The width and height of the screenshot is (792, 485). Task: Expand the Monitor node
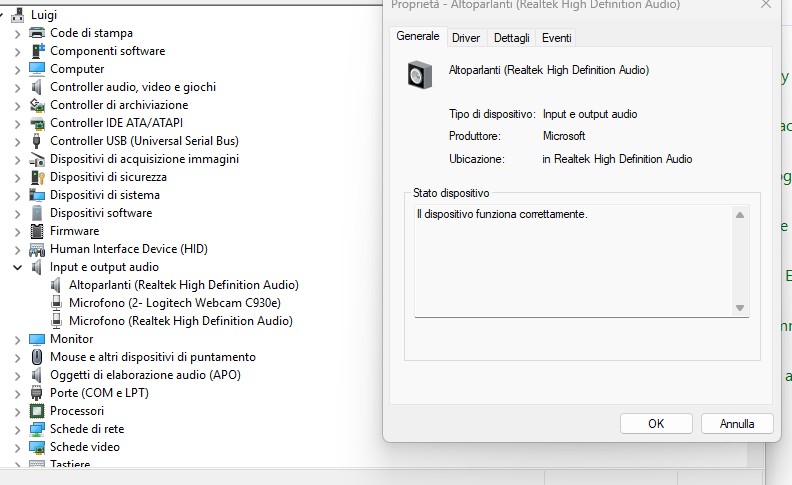pyautogui.click(x=18, y=340)
